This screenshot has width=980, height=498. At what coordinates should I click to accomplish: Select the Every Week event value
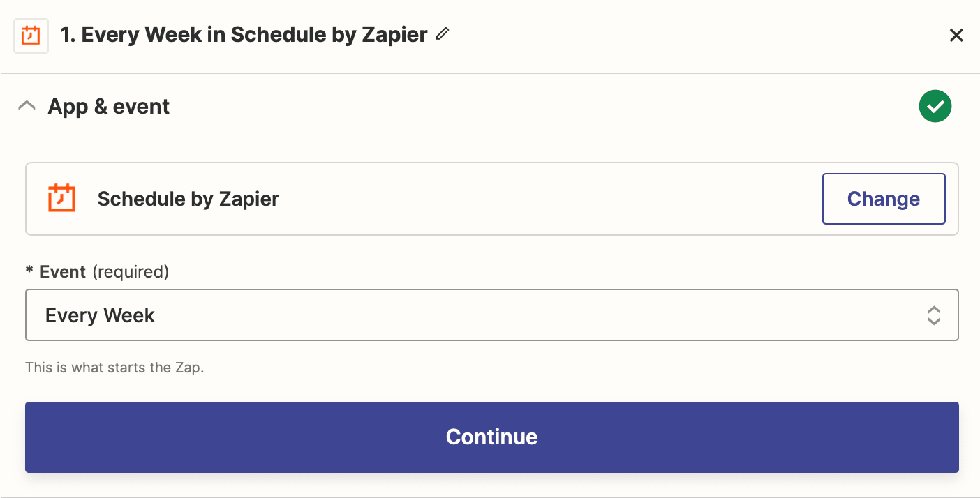pos(100,315)
